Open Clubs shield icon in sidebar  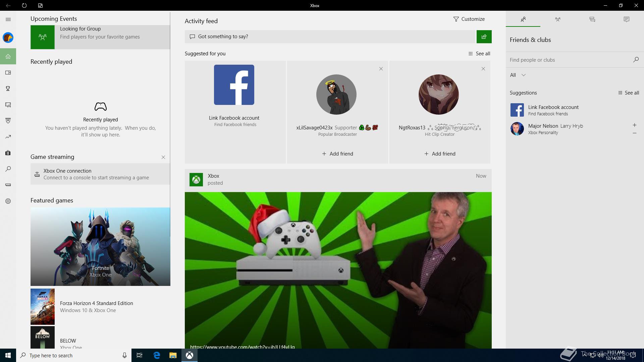[x=8, y=121]
